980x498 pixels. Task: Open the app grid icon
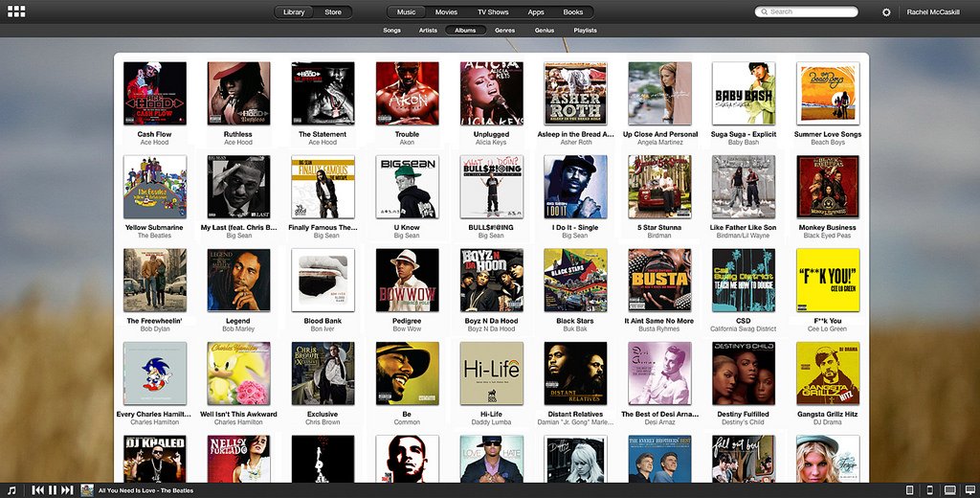click(16, 11)
